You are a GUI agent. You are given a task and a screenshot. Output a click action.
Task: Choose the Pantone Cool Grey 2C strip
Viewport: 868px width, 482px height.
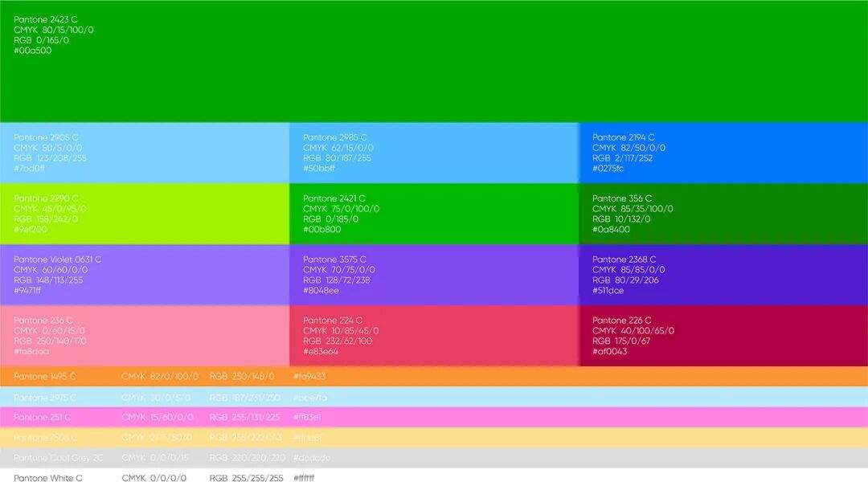pos(434,458)
